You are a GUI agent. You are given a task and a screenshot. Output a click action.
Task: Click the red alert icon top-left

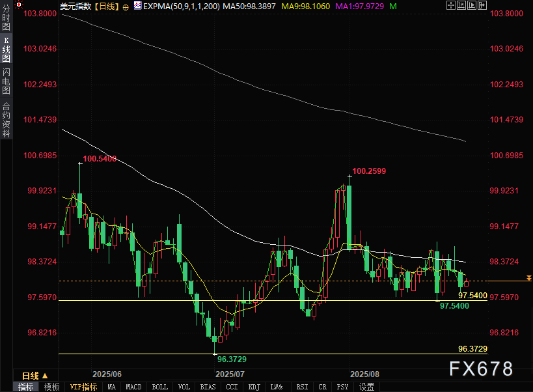click(19, 5)
